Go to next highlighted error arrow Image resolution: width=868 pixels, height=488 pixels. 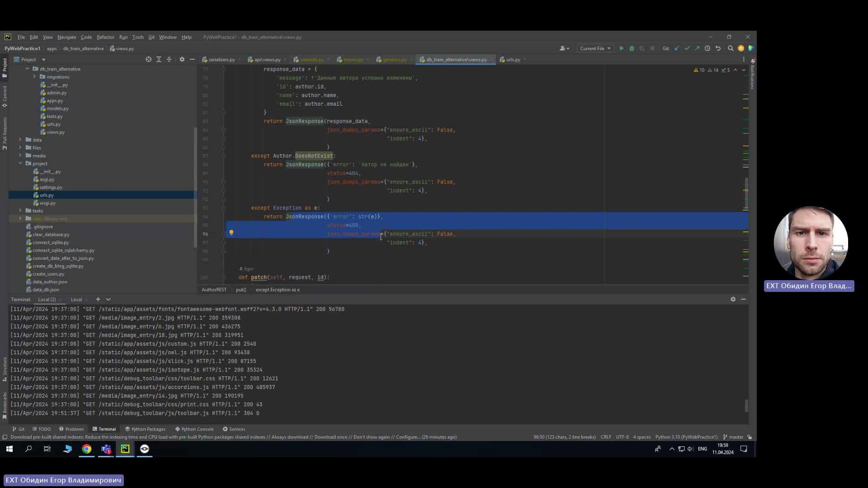click(743, 70)
